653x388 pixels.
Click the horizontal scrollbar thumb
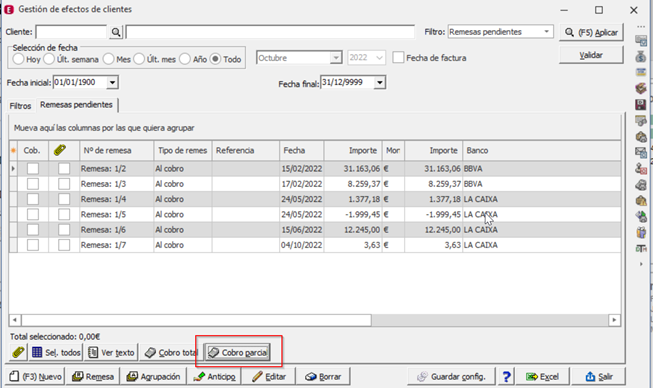click(x=196, y=320)
